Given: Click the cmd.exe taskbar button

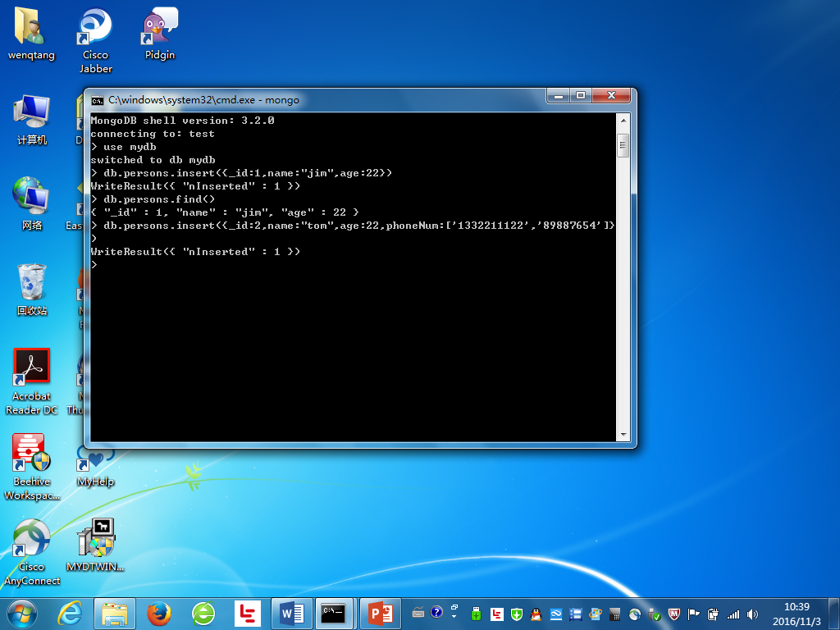Looking at the screenshot, I should (336, 613).
